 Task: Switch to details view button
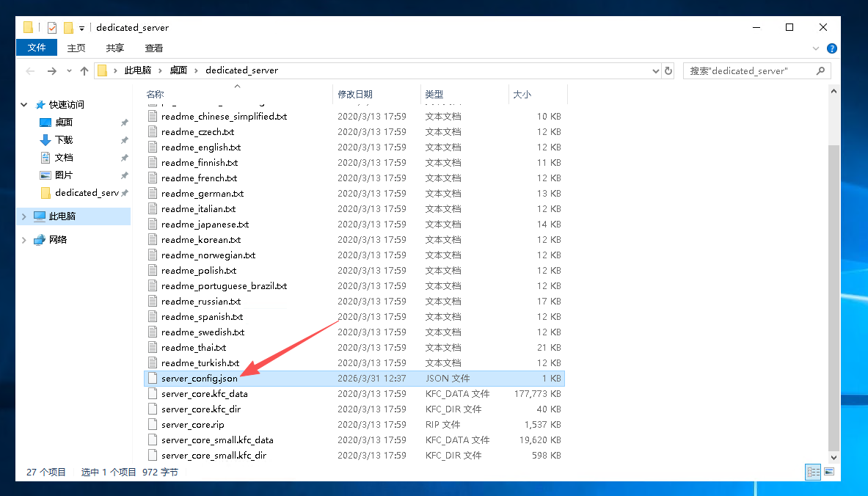pos(813,472)
